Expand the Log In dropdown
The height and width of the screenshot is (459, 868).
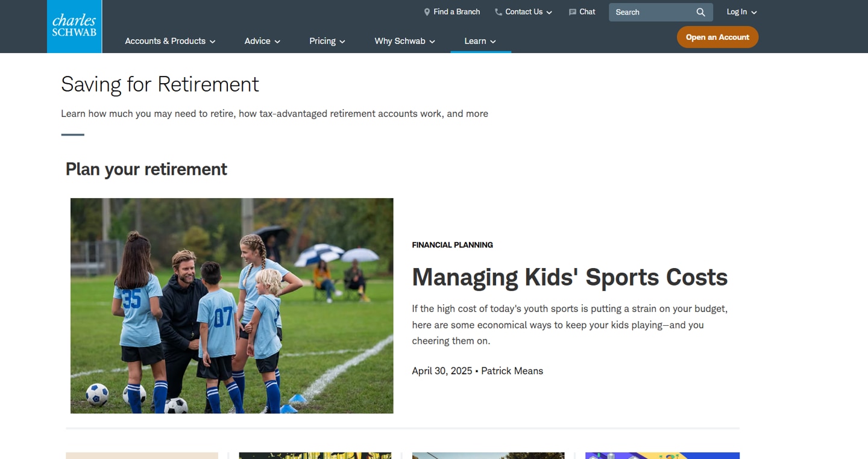point(741,12)
